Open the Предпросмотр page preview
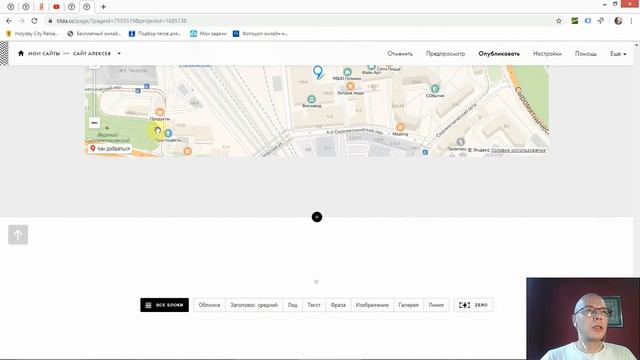 click(x=445, y=53)
